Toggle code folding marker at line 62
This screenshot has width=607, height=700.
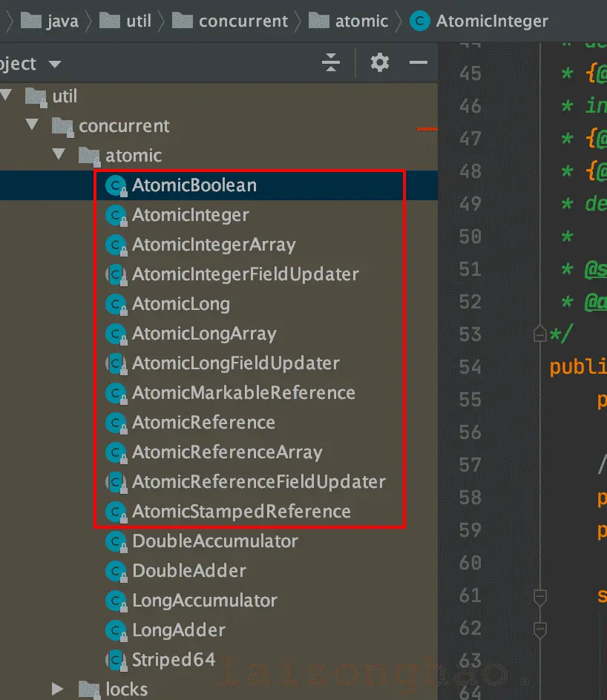pyautogui.click(x=540, y=630)
